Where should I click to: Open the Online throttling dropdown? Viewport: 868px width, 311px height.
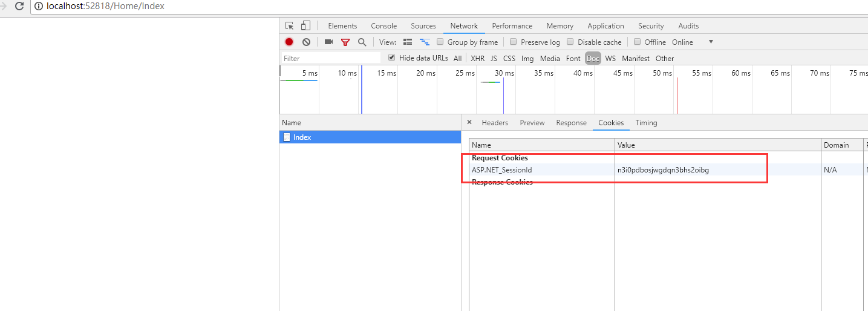click(x=711, y=42)
